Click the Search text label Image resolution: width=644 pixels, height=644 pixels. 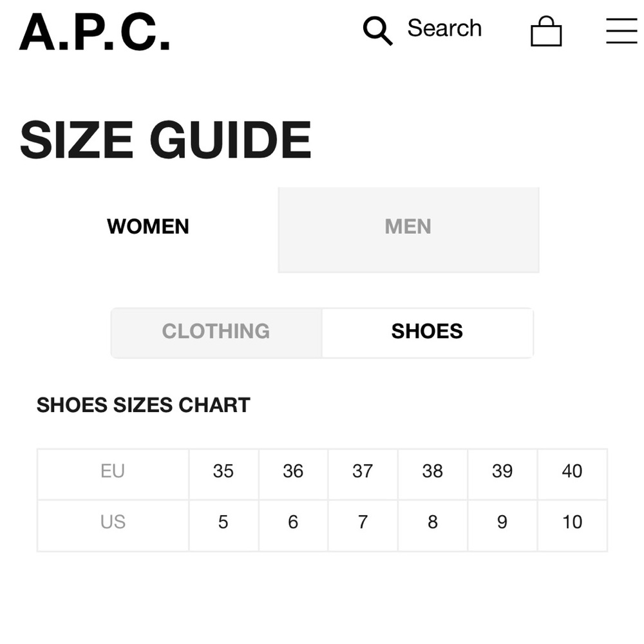444,28
